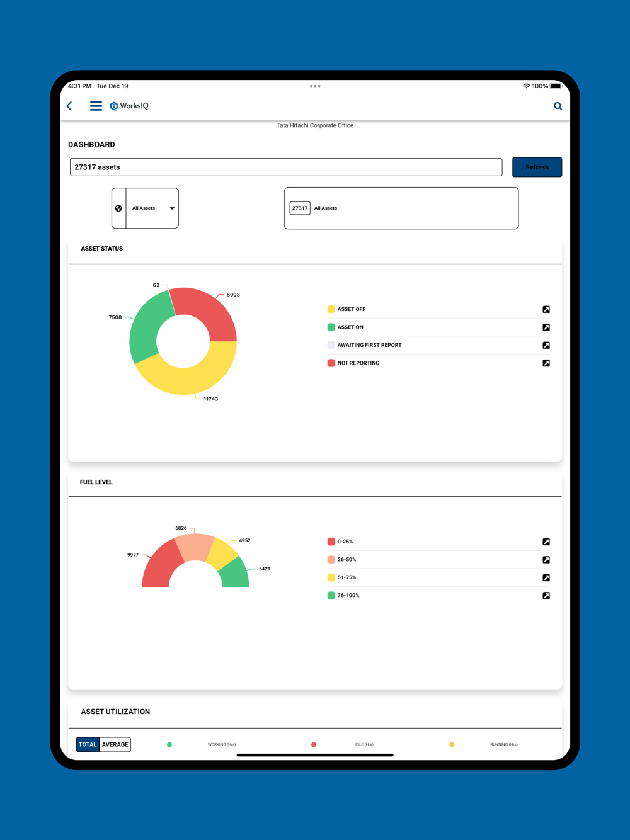Screen dimensions: 630x840
Task: Click the 4:31 PM clock in status bar
Action: 80,86
